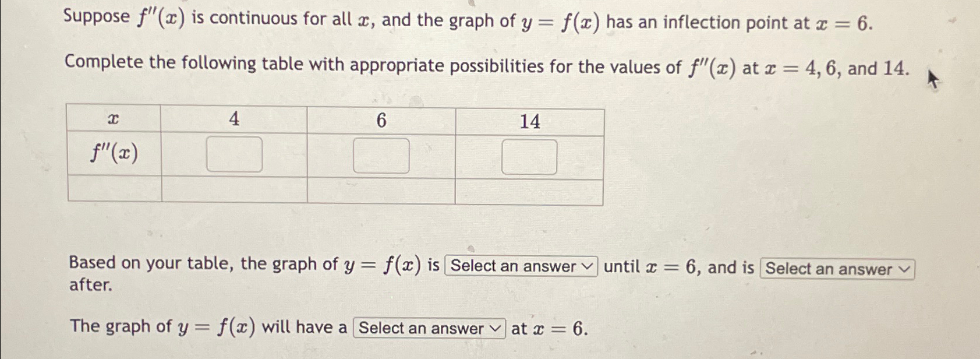Image resolution: width=980 pixels, height=359 pixels.
Task: Open the concavity dropdown before x = 6
Action: 521,266
